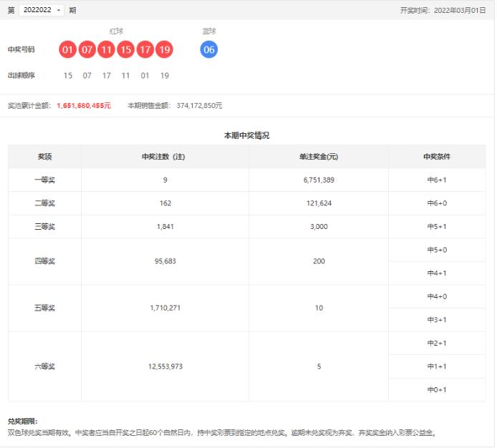Click the 单注奖金(元) column header
Image resolution: width=497 pixels, height=448 pixels.
pos(319,157)
